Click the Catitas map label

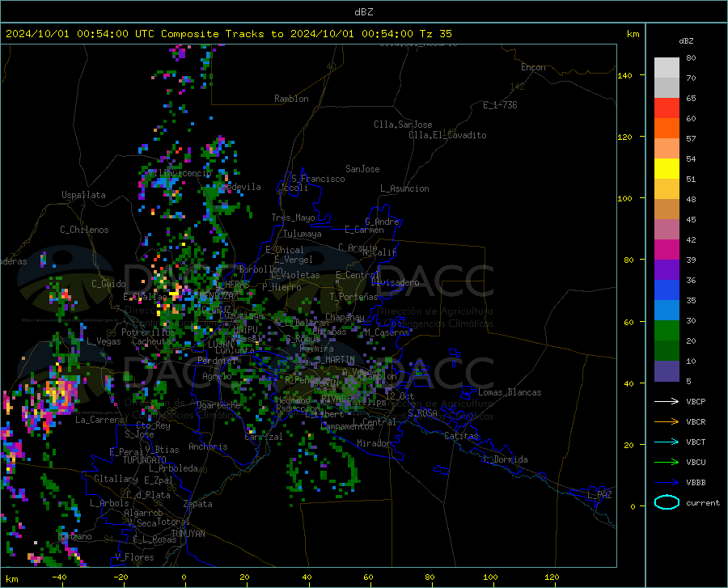click(x=461, y=436)
